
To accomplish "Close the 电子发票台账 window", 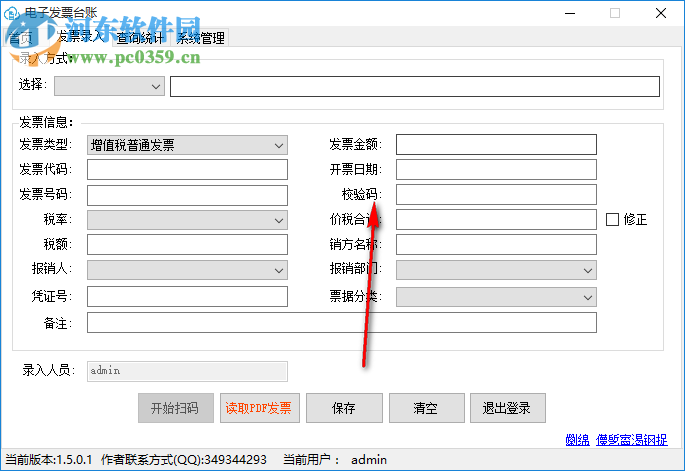I will (661, 13).
